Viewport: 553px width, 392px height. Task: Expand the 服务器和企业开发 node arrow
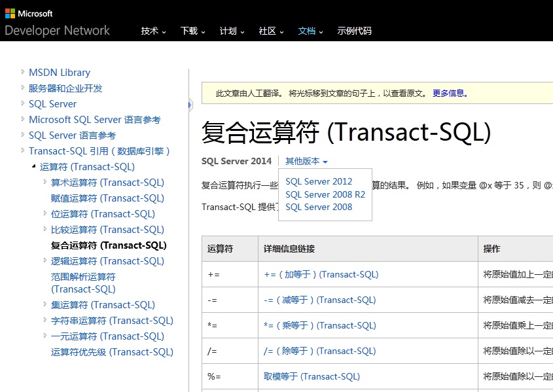[22, 88]
